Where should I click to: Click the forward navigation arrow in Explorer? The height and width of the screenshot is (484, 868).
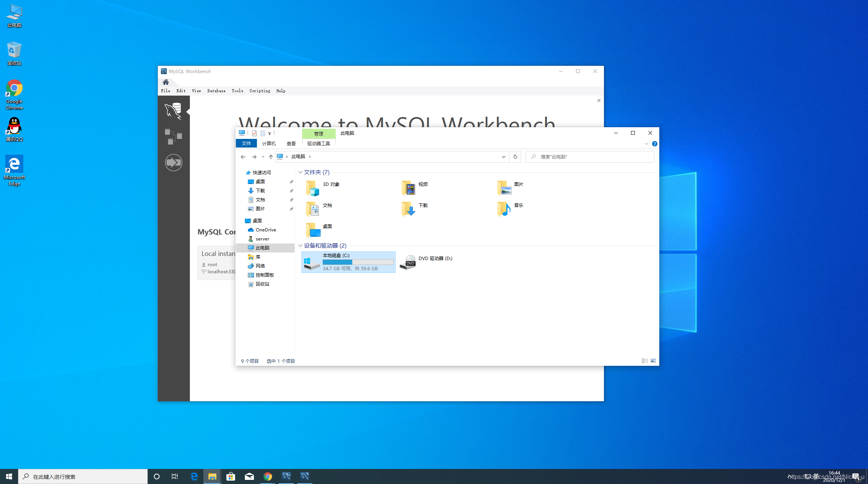(254, 157)
